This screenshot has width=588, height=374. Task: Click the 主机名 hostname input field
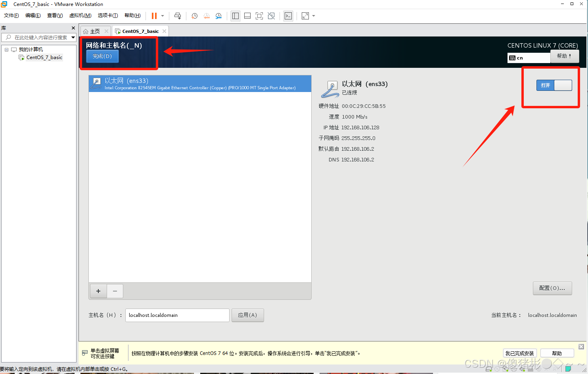tap(177, 315)
